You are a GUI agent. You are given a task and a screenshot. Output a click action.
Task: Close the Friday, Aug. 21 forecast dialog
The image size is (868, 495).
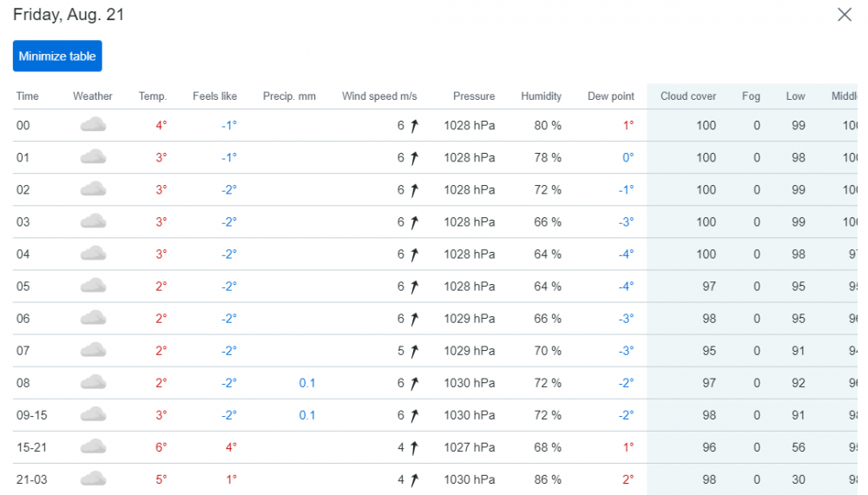(x=844, y=15)
